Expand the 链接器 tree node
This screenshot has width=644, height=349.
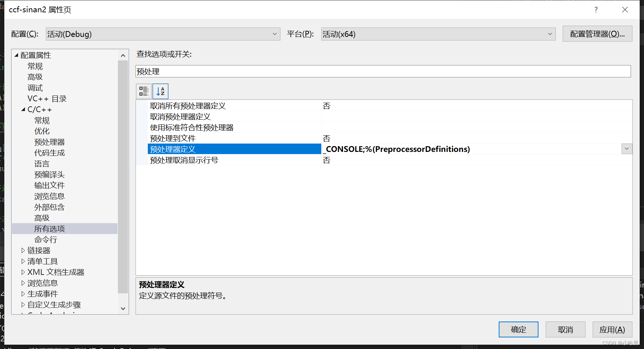point(23,250)
